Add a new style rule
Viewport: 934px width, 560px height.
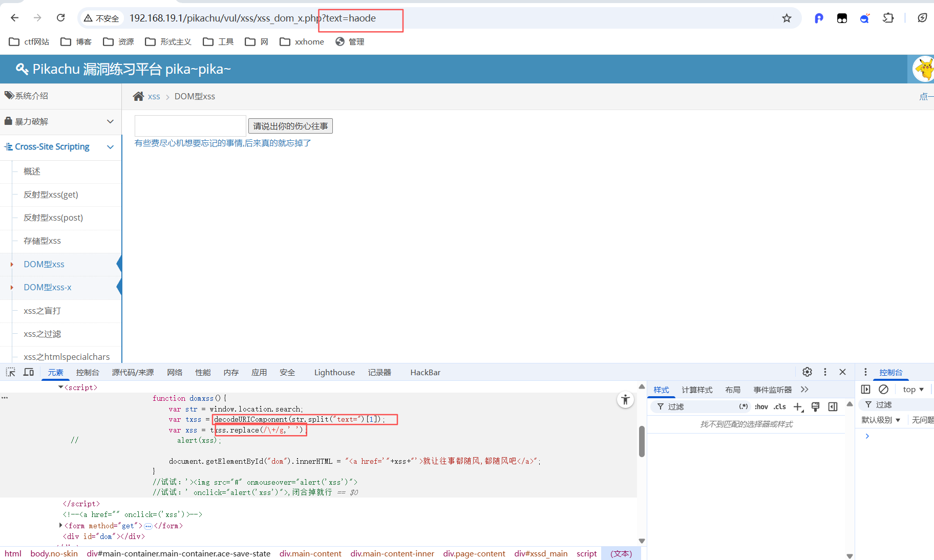pos(798,407)
